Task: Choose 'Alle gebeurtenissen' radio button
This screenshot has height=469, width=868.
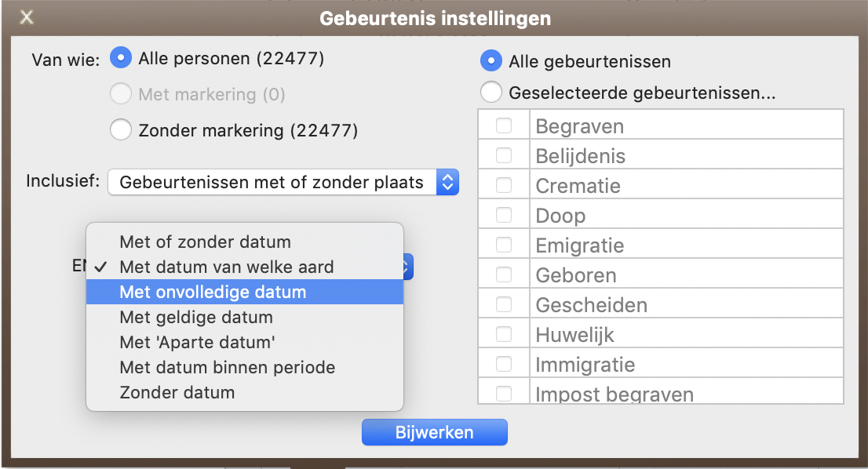Action: point(491,60)
